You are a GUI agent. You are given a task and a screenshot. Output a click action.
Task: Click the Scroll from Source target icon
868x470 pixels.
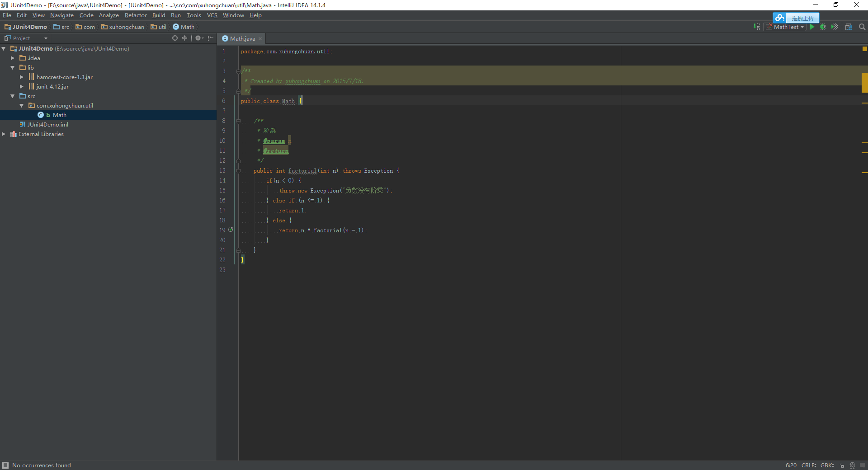point(175,38)
